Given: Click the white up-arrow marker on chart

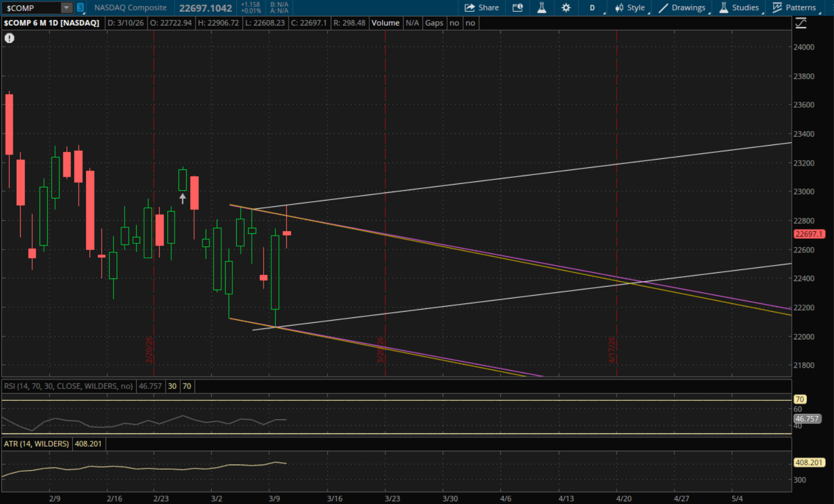Looking at the screenshot, I should pos(182,198).
